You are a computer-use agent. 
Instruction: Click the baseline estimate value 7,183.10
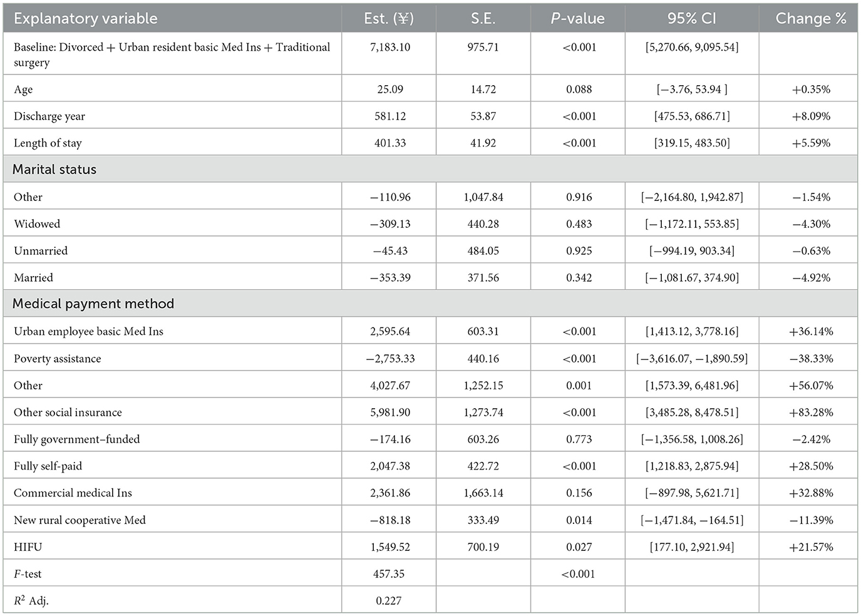[x=390, y=47]
